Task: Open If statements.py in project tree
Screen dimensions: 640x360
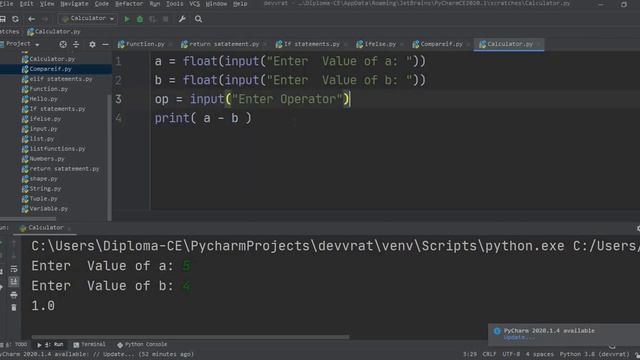Action: click(x=57, y=109)
